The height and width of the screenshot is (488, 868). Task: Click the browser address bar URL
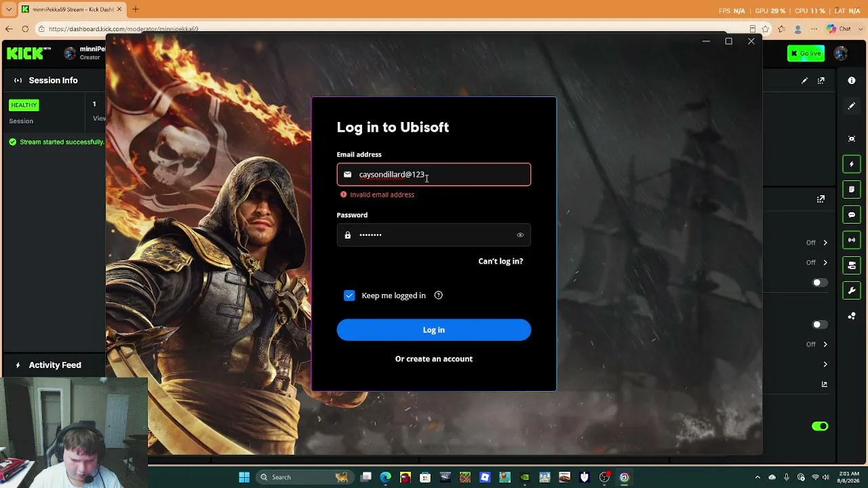click(123, 29)
